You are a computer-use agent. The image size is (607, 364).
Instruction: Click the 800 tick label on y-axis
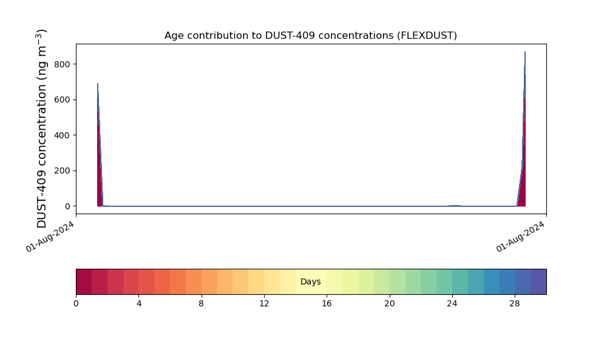coord(61,64)
